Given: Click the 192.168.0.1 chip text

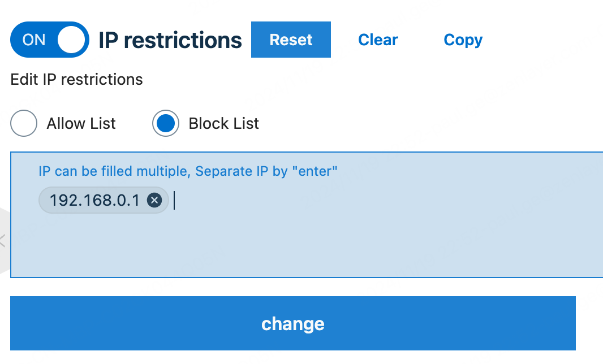Looking at the screenshot, I should tap(94, 200).
